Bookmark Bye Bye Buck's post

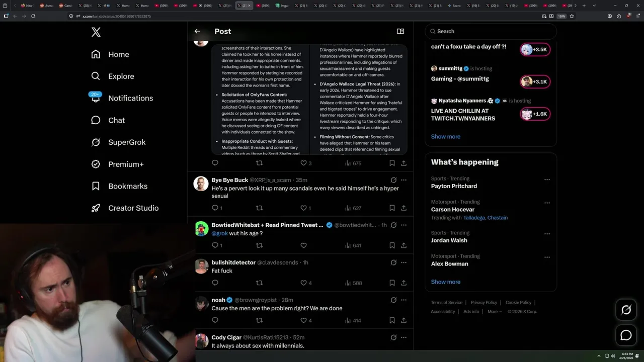pyautogui.click(x=392, y=208)
